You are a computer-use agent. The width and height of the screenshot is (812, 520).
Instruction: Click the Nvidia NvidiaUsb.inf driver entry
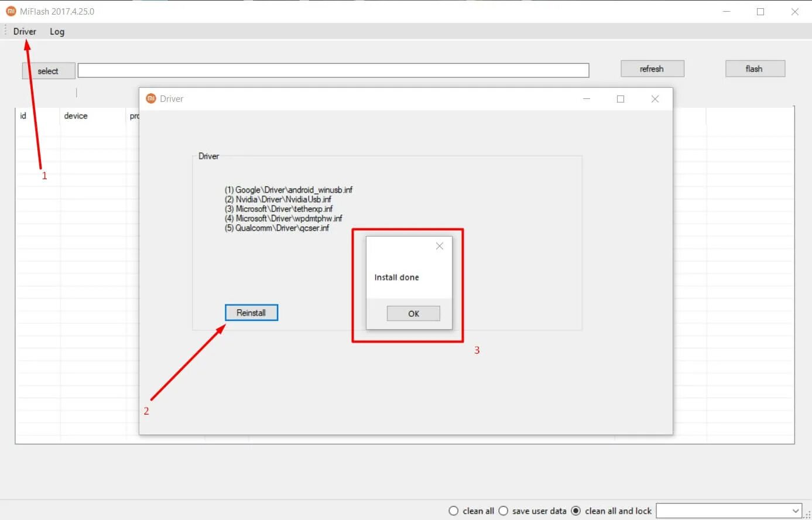point(278,199)
